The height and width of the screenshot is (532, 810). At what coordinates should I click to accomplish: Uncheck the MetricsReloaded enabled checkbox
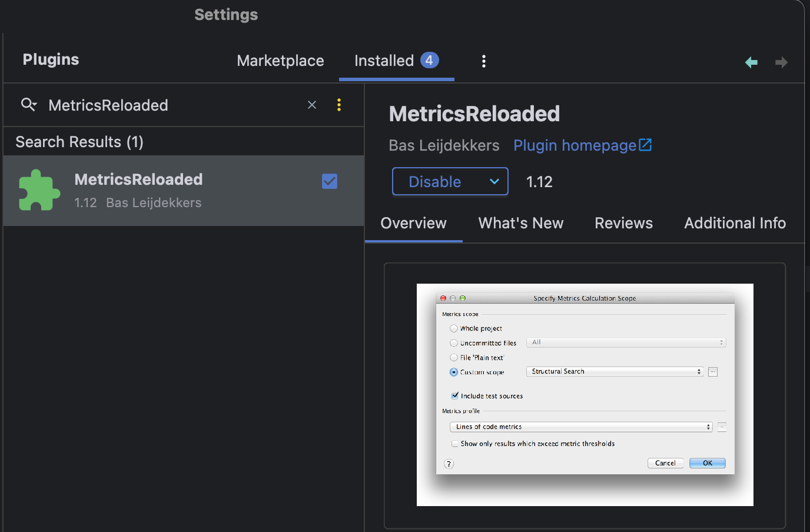pos(330,181)
